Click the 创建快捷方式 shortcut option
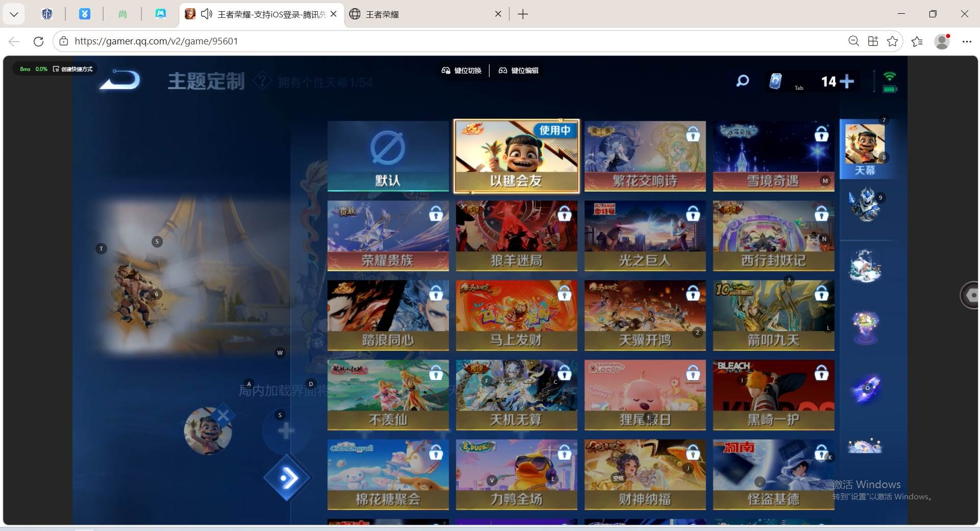Viewport: 980px width, 531px height. point(73,69)
